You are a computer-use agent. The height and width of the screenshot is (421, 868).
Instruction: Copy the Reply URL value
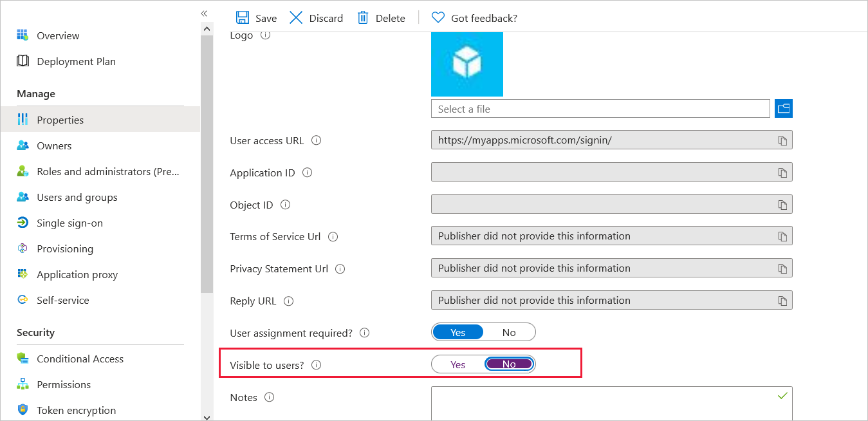[x=782, y=301]
